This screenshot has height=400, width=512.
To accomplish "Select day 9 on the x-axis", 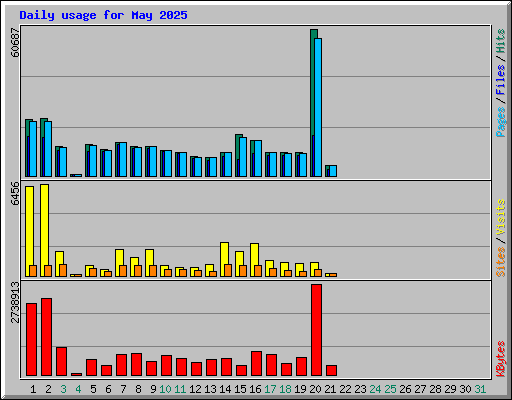I will pos(153,389).
